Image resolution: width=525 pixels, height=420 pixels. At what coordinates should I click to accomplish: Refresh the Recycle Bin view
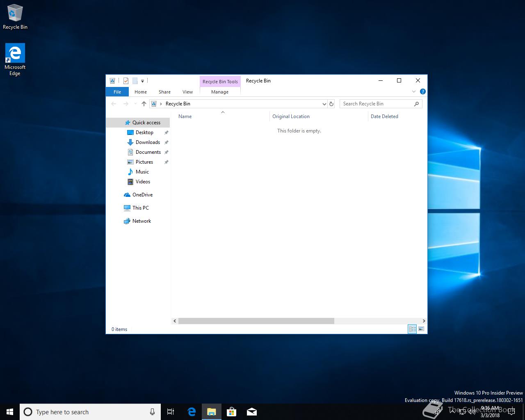pyautogui.click(x=331, y=104)
